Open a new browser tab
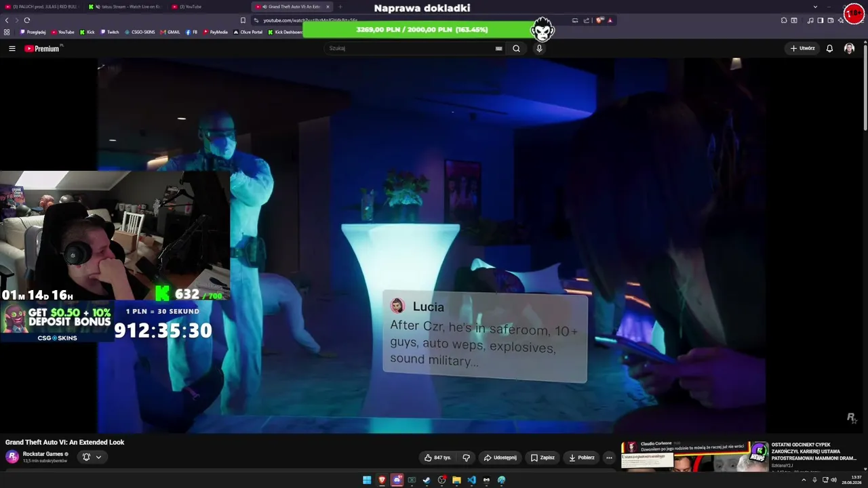 tap(340, 7)
